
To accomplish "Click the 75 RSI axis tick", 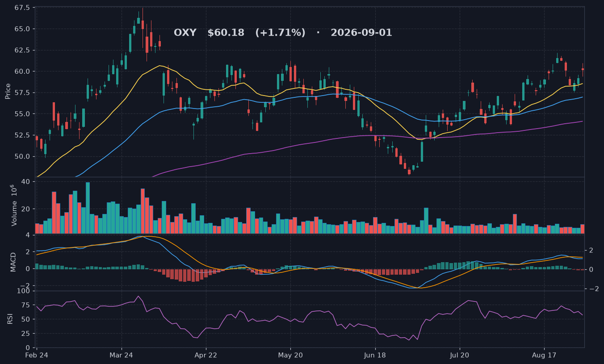I will (x=26, y=305).
